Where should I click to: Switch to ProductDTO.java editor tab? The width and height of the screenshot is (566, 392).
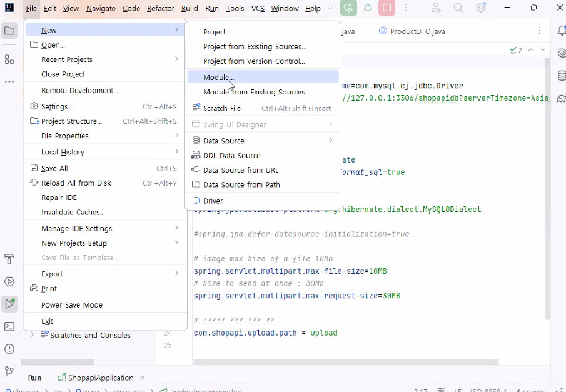(x=412, y=31)
